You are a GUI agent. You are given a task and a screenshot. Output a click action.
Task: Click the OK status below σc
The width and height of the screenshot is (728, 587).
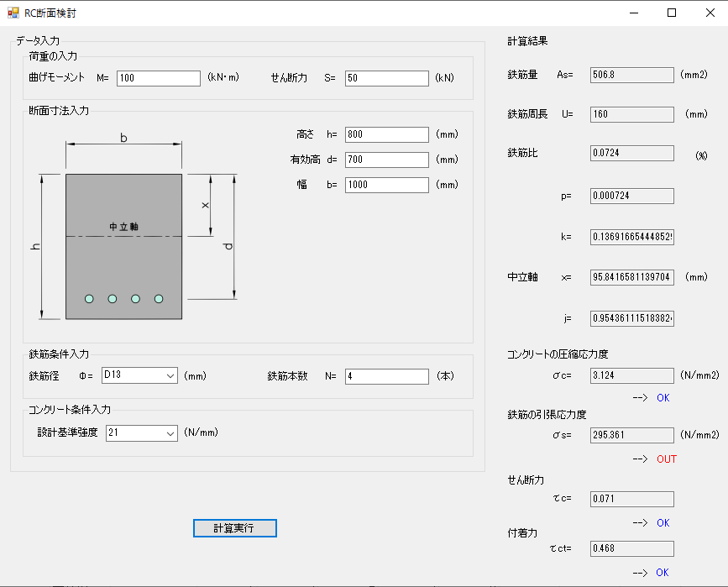click(663, 398)
